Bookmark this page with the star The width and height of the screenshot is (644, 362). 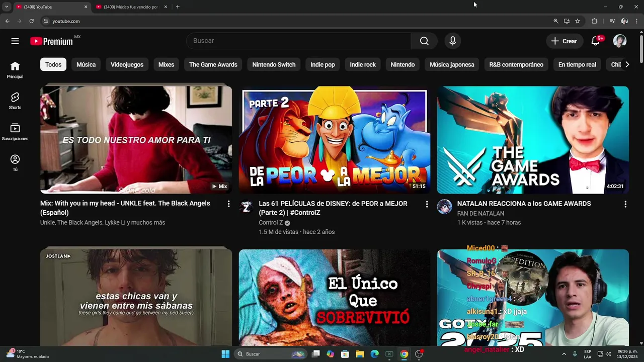[x=578, y=21]
